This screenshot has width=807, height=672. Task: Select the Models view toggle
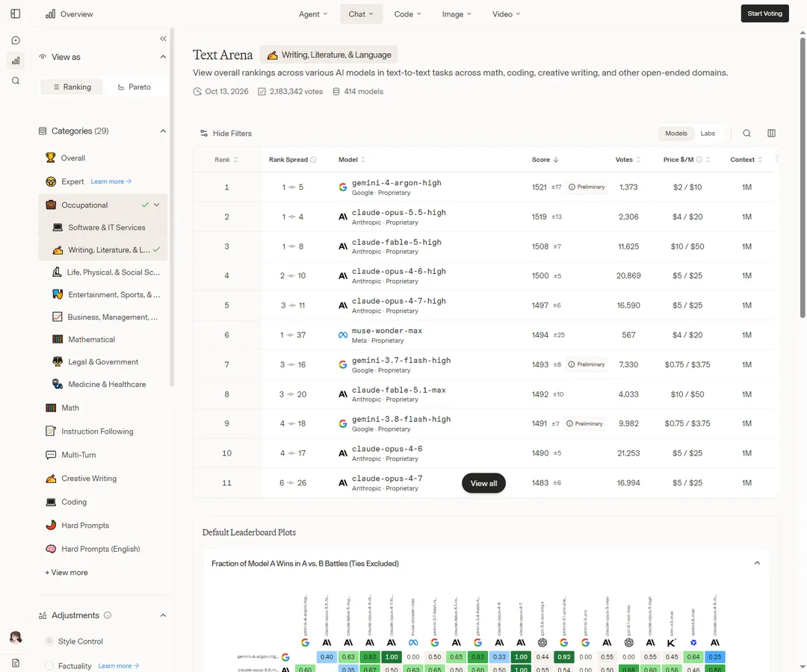click(x=675, y=133)
